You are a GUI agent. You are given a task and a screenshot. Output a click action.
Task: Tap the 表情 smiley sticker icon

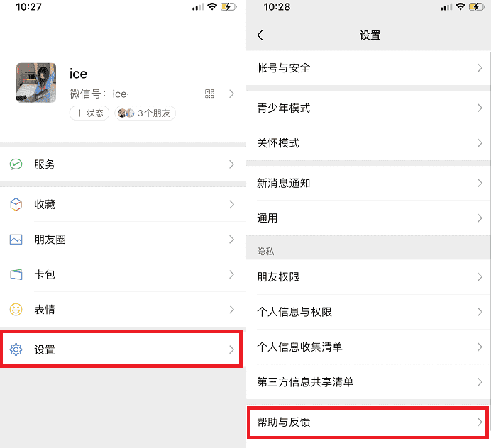pyautogui.click(x=16, y=310)
